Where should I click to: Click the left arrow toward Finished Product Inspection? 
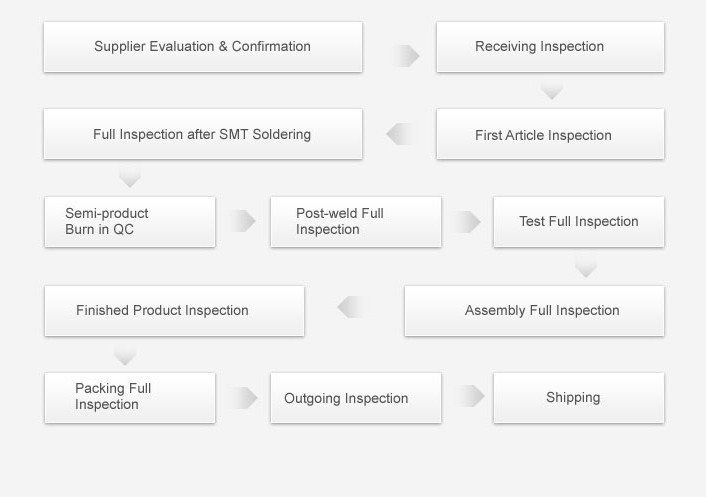click(353, 307)
